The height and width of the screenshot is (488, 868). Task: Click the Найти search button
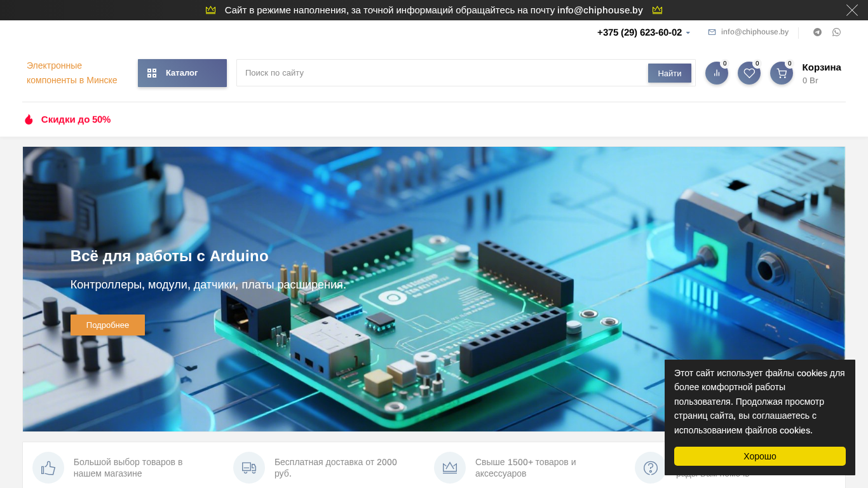point(669,73)
